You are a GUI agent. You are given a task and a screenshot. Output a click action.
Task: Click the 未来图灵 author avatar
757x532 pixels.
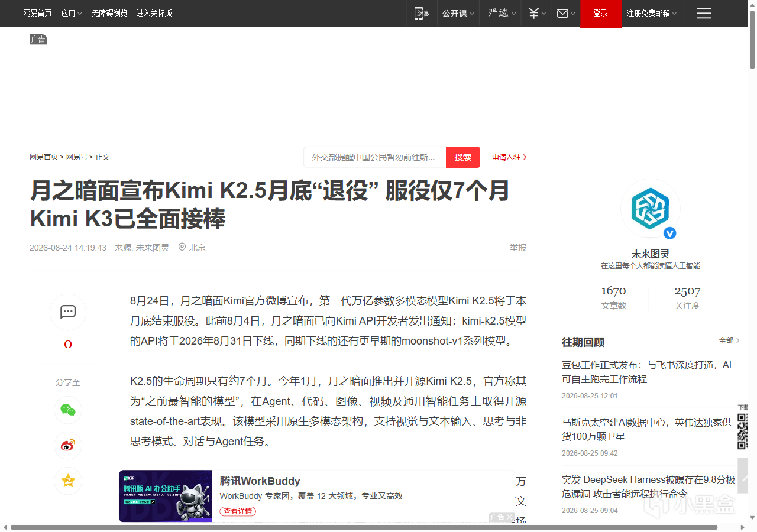650,209
